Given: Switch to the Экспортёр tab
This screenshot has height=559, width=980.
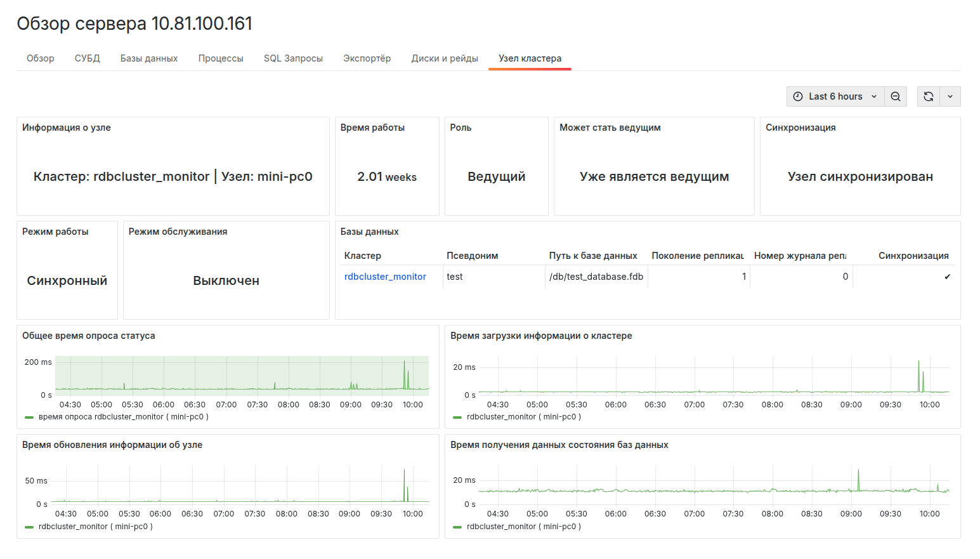Looking at the screenshot, I should tap(367, 58).
